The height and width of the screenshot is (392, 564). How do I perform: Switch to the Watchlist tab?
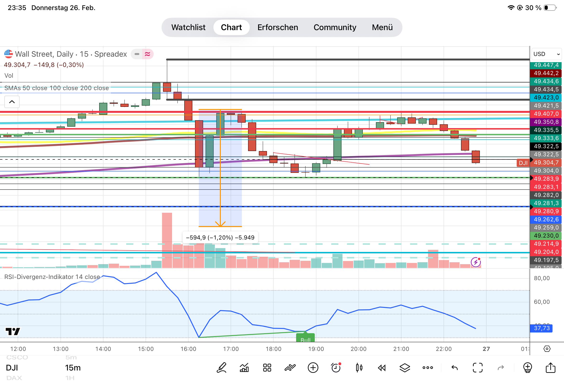click(x=188, y=27)
